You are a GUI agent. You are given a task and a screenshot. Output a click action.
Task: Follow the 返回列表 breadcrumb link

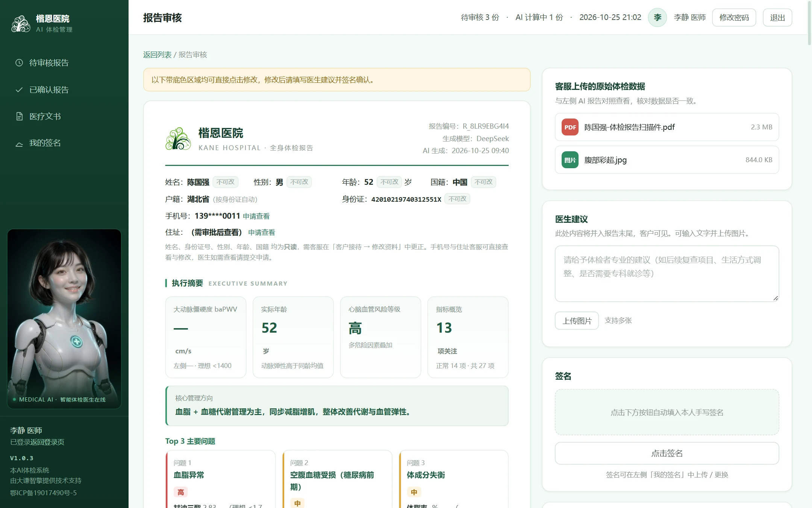pyautogui.click(x=157, y=55)
